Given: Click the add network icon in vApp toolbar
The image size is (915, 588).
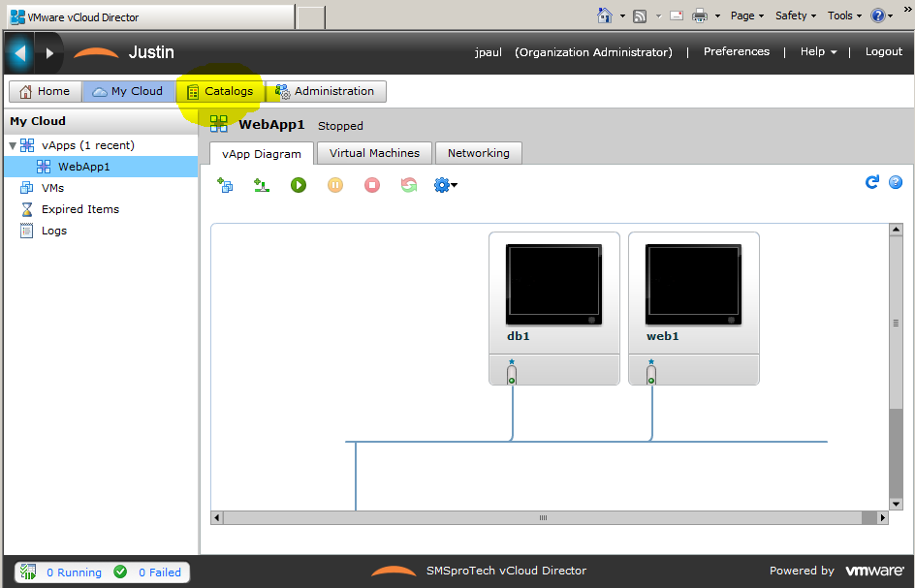Looking at the screenshot, I should click(262, 185).
